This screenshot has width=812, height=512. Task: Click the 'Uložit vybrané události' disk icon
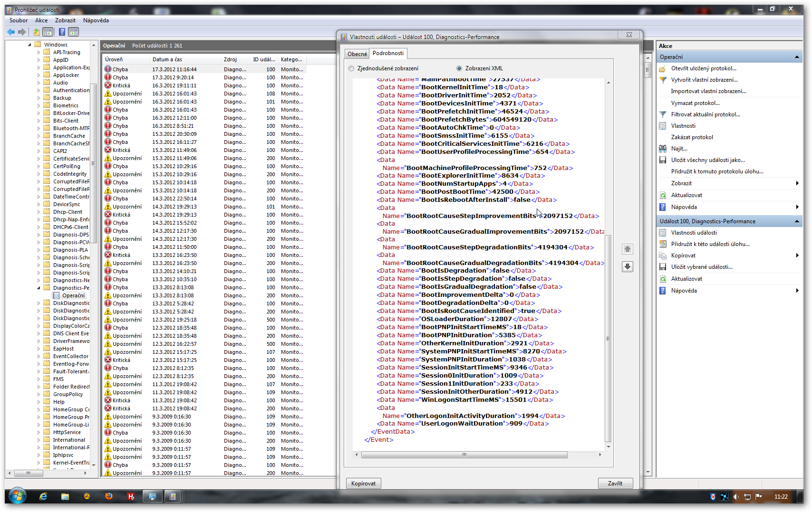(x=663, y=267)
